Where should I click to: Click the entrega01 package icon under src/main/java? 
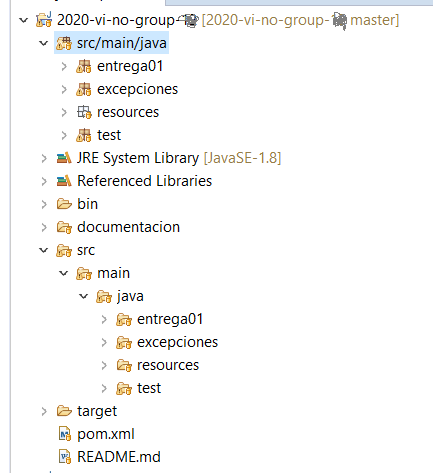click(84, 66)
